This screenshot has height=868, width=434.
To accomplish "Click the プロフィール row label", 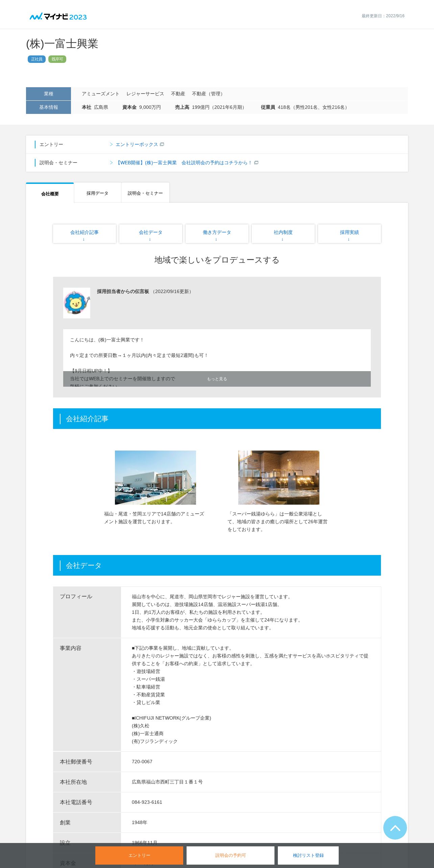I will [x=76, y=596].
